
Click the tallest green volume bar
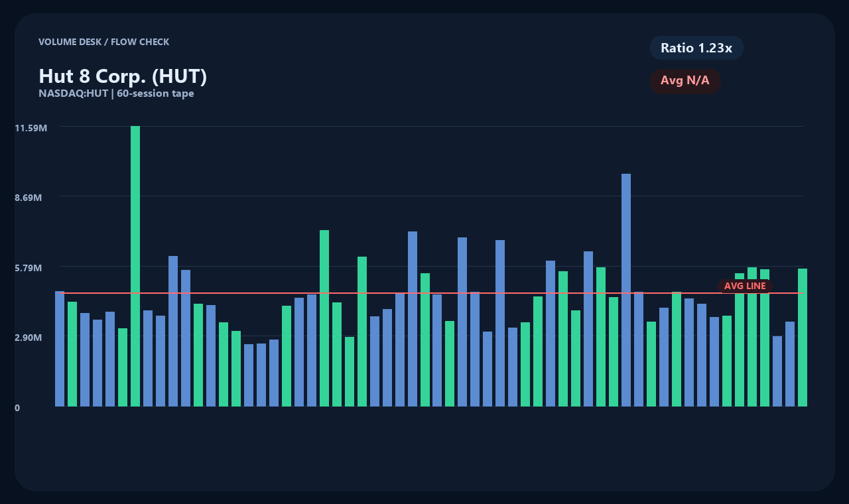135,266
